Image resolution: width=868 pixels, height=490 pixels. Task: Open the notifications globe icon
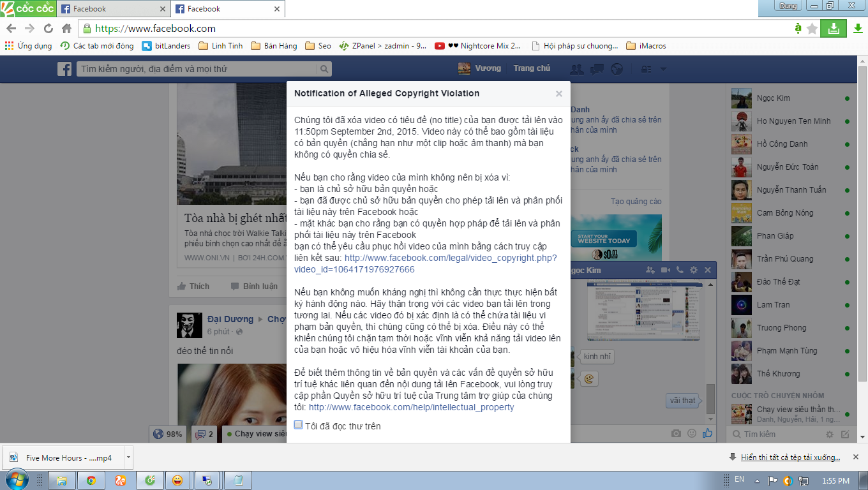point(617,69)
